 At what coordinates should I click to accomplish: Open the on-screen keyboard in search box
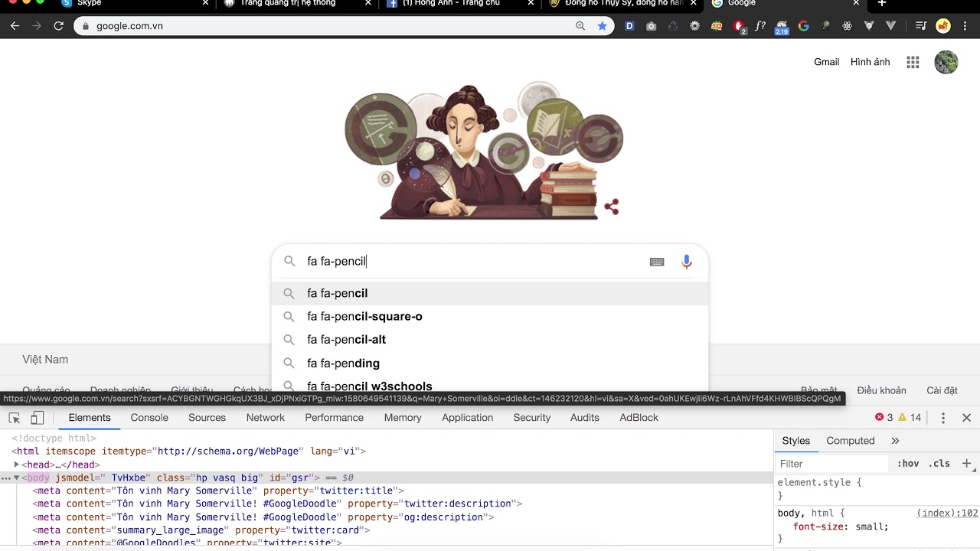pos(657,262)
